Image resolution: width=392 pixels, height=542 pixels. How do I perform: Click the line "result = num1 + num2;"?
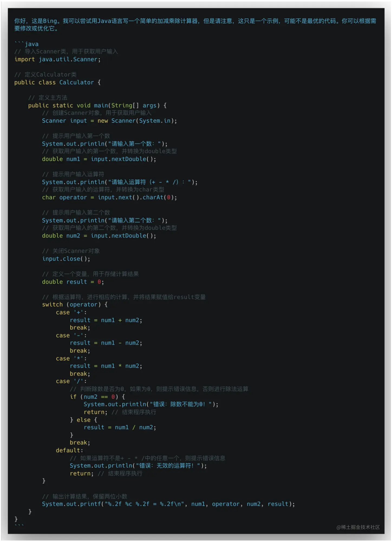[x=106, y=320]
